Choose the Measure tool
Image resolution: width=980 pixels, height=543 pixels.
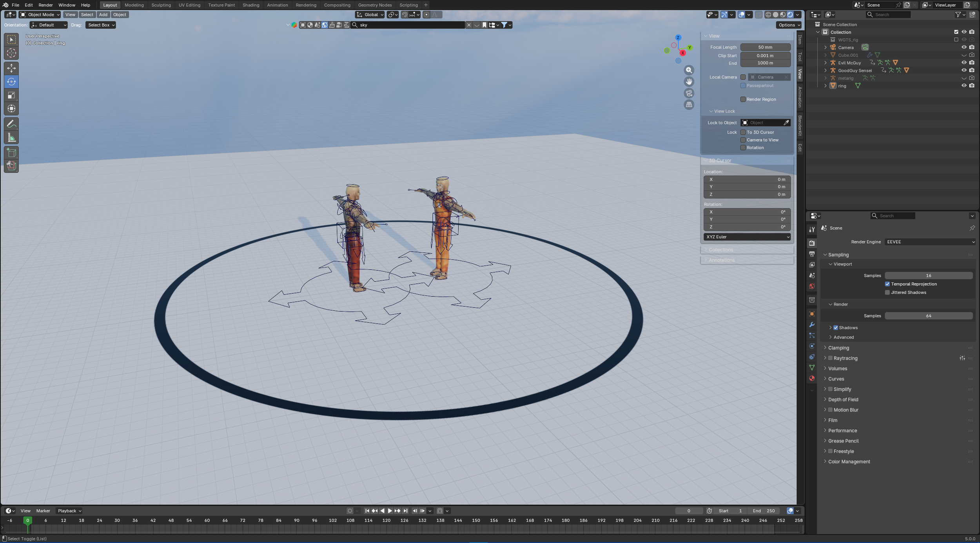click(11, 138)
